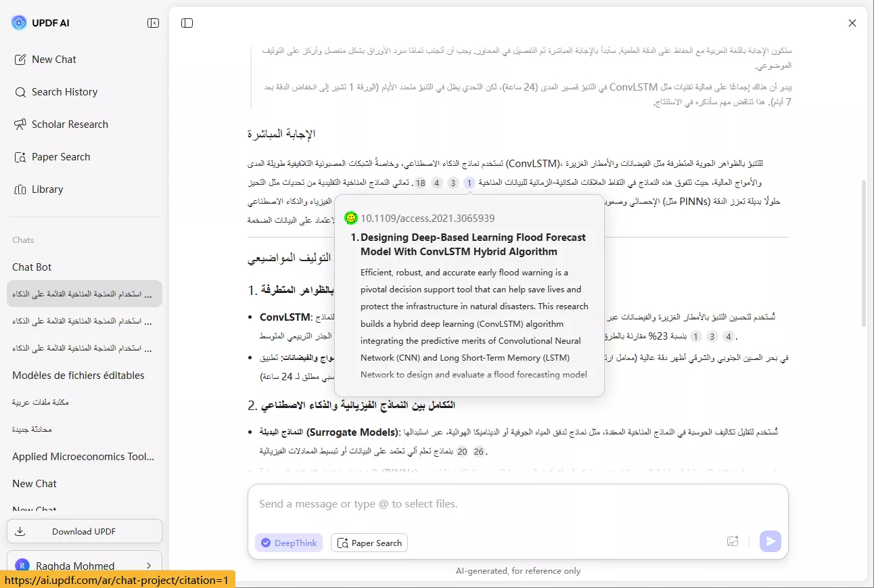Collapse the left sidebar
The image size is (874, 588).
(154, 22)
